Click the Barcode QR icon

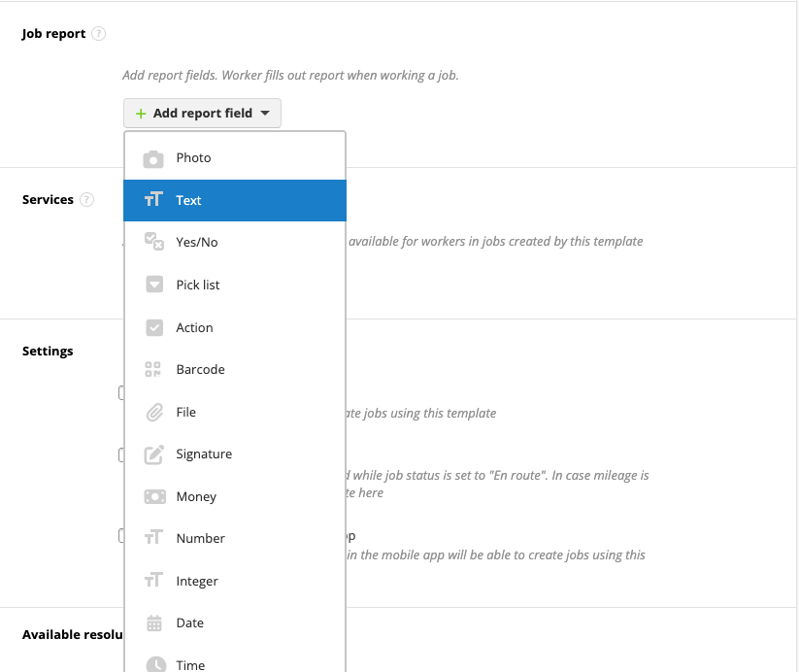tap(152, 369)
